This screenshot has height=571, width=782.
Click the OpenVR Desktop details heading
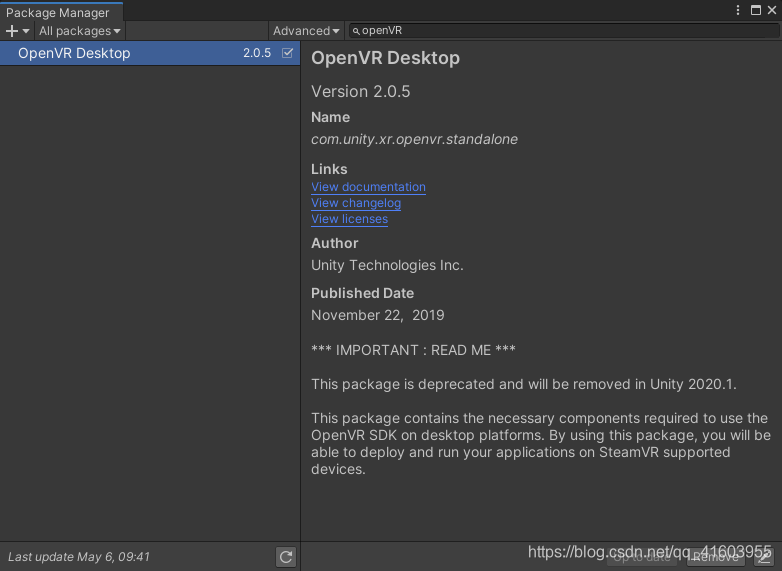click(x=385, y=58)
